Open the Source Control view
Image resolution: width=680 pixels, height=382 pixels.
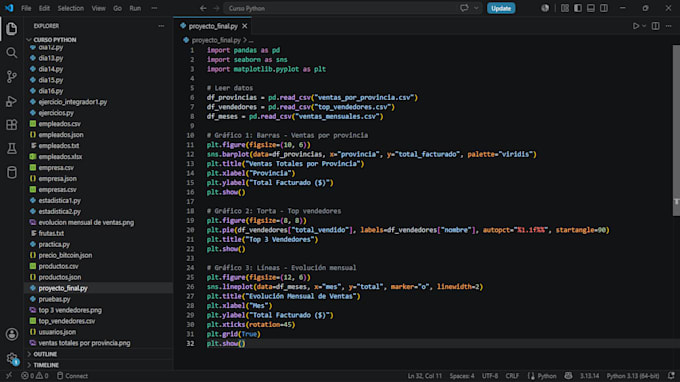point(12,77)
